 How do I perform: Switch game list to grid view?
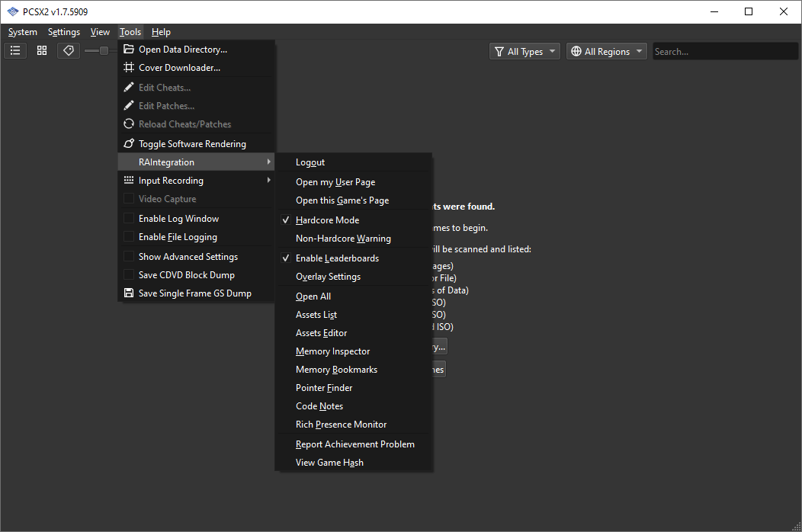41,50
